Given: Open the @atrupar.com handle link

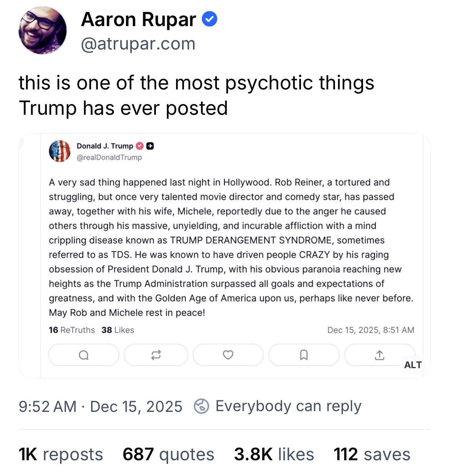Looking at the screenshot, I should 138,44.
